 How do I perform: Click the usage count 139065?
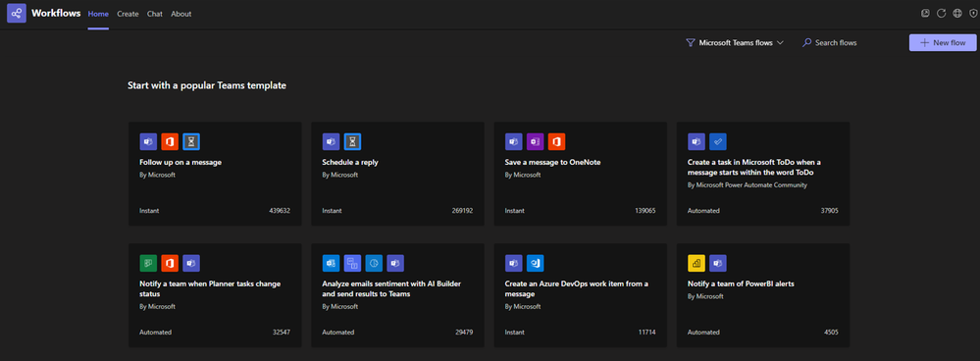645,211
